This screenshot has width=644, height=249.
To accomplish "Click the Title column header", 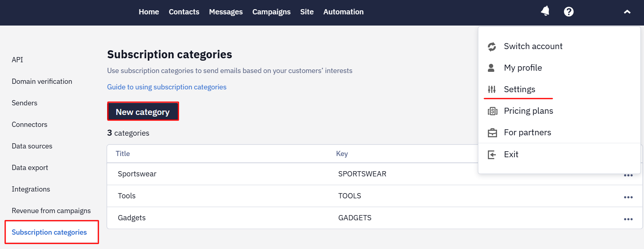I will click(123, 154).
